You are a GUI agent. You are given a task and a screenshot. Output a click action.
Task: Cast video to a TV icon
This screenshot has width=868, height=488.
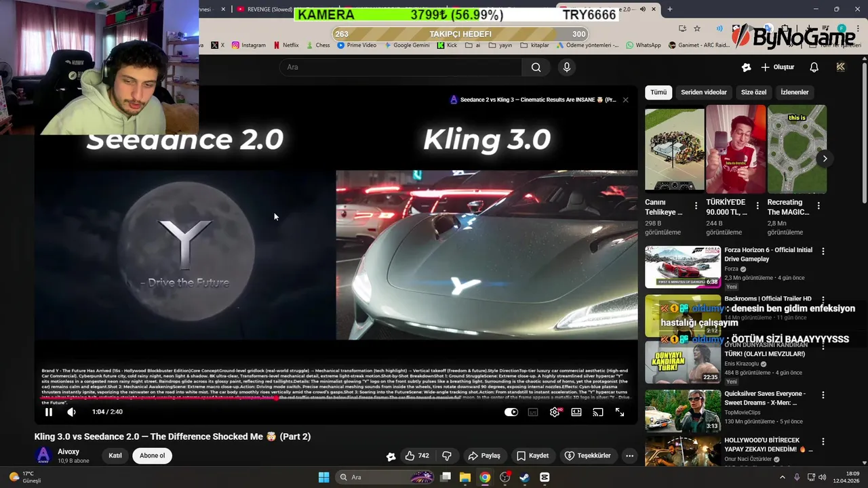598,412
